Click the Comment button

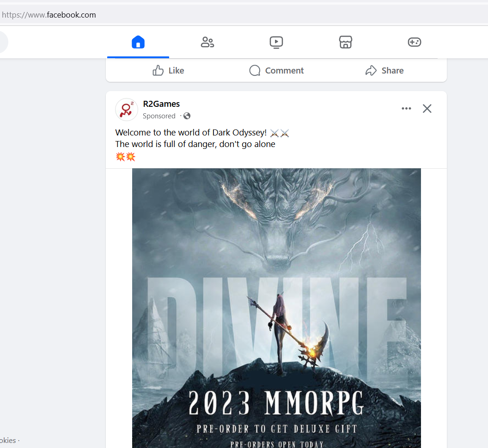(x=276, y=70)
